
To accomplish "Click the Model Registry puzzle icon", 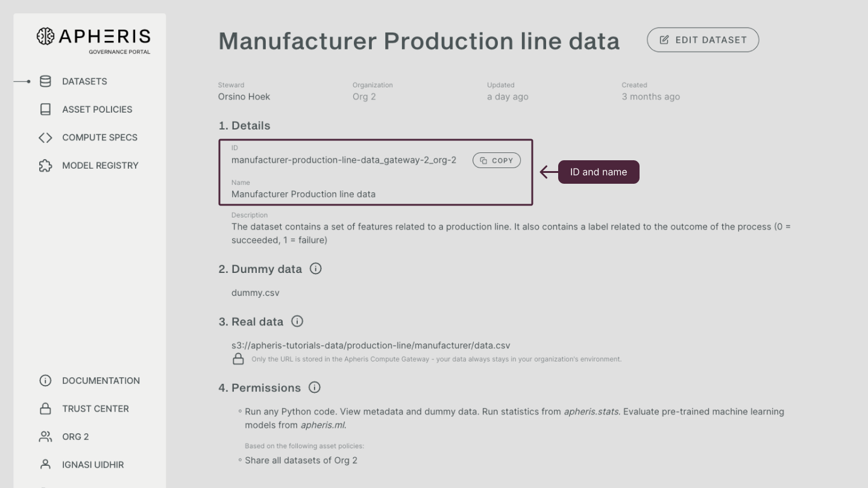I will point(45,165).
